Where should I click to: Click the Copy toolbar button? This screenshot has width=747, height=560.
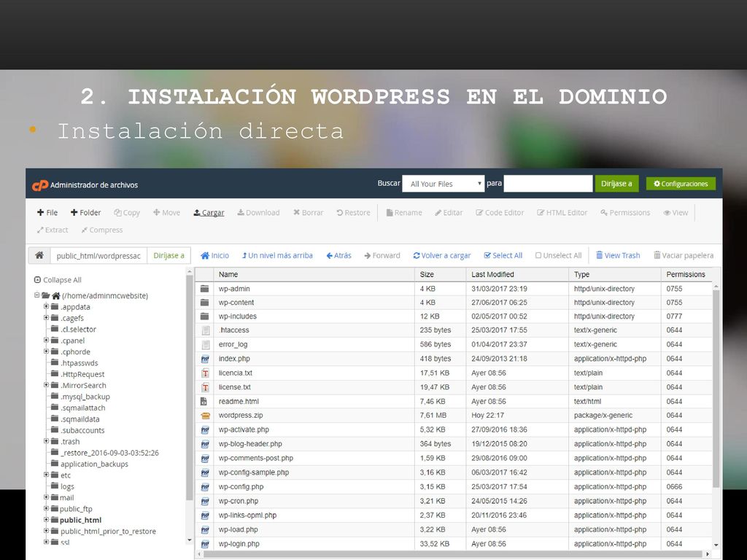pyautogui.click(x=127, y=213)
